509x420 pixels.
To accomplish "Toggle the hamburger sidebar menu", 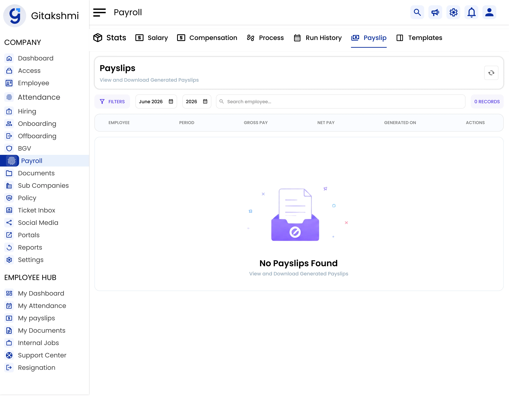I will click(x=99, y=12).
